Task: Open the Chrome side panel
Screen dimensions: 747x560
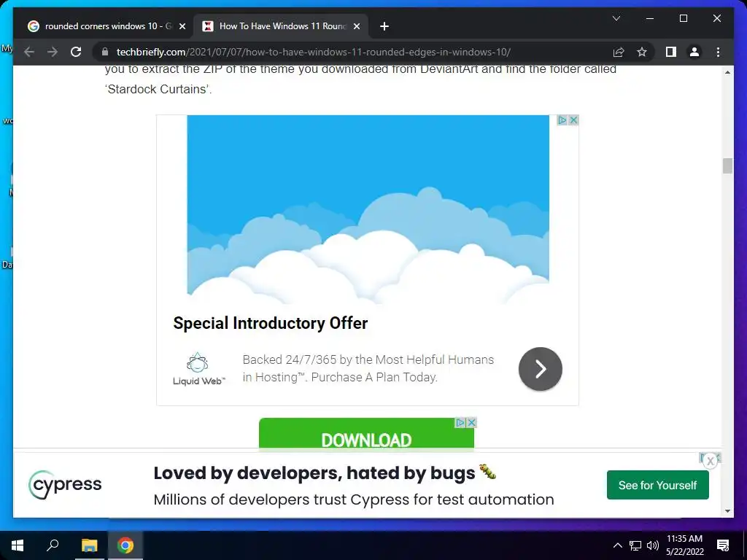Action: [x=671, y=52]
